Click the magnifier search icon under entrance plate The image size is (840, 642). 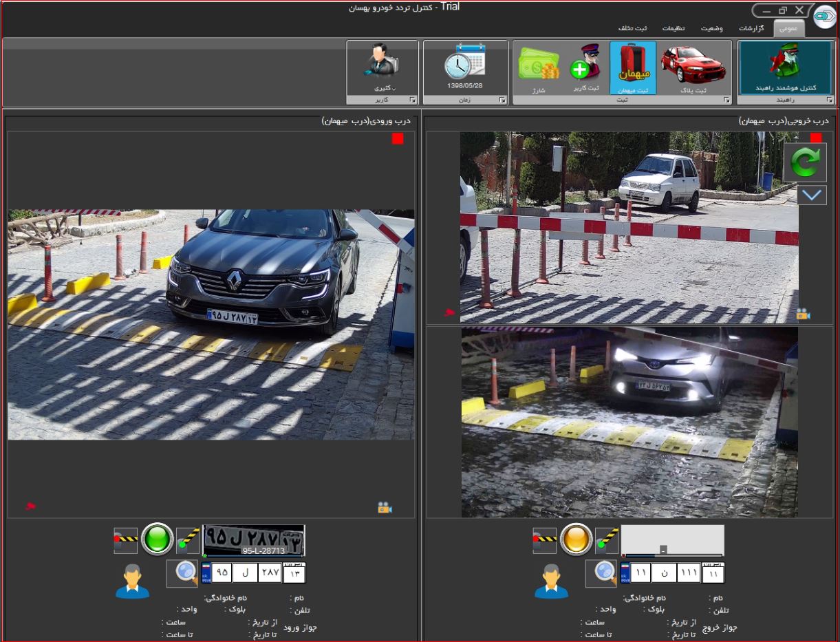183,573
